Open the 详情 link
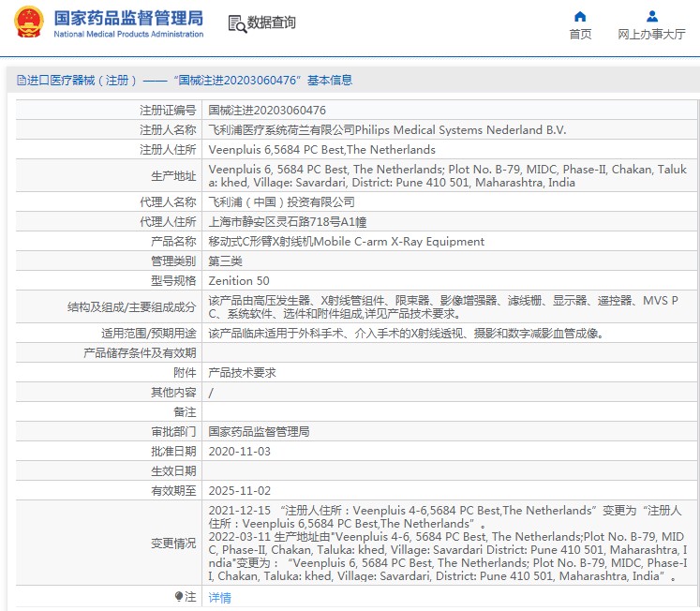The width and height of the screenshot is (700, 611). (219, 597)
